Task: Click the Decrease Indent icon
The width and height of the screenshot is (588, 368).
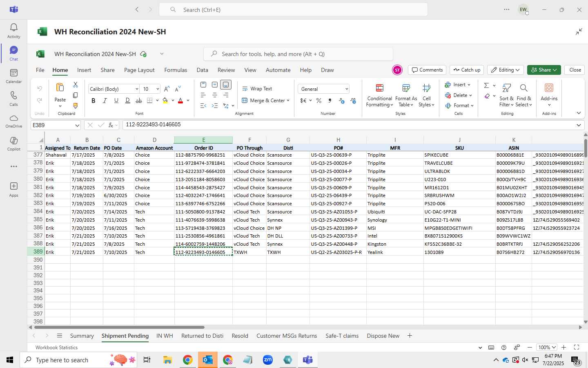Action: tap(203, 105)
